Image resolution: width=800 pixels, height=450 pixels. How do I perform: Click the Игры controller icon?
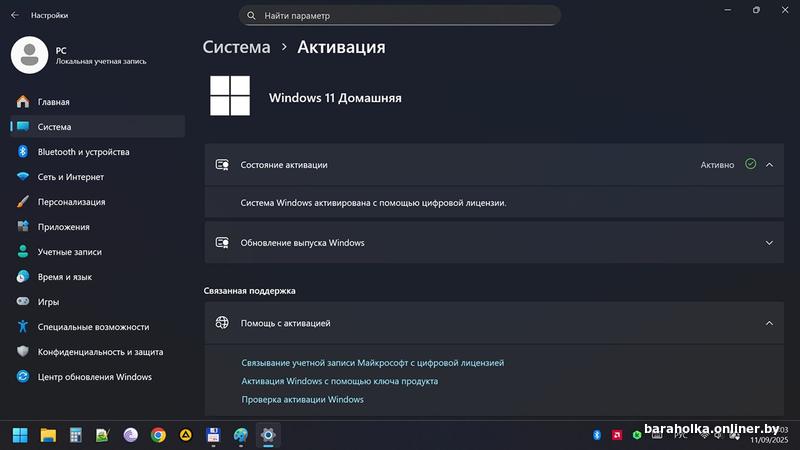tap(23, 301)
